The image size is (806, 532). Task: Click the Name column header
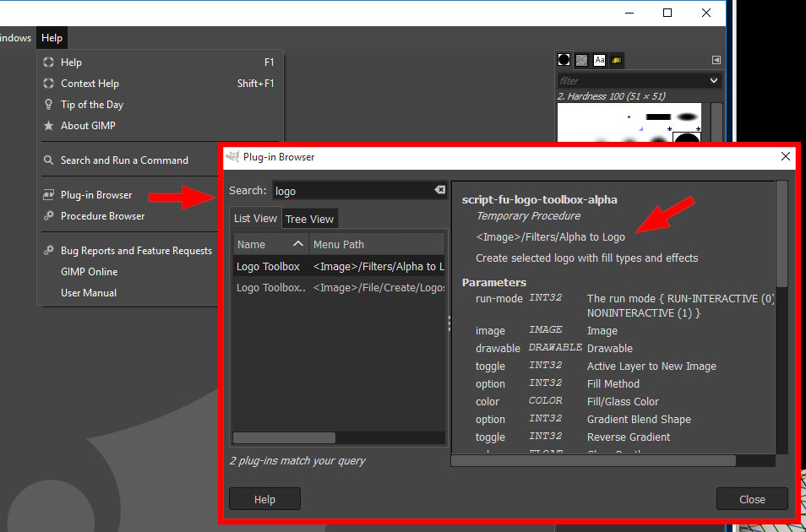pos(271,244)
